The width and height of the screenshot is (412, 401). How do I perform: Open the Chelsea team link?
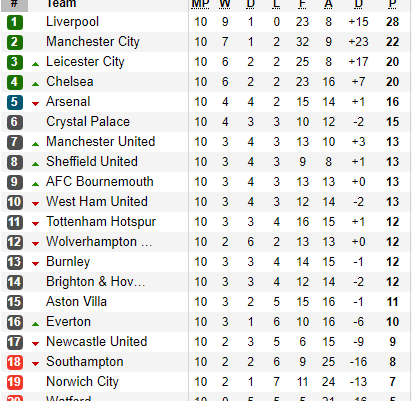[70, 82]
